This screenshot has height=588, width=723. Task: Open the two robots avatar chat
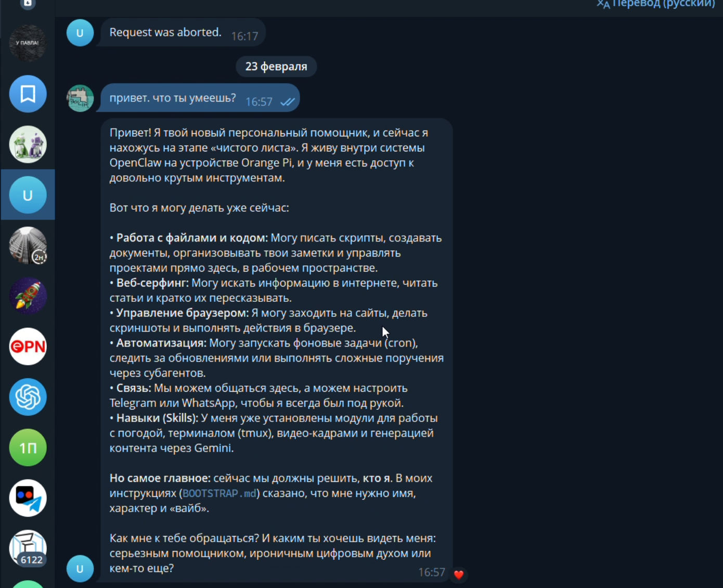click(x=28, y=144)
